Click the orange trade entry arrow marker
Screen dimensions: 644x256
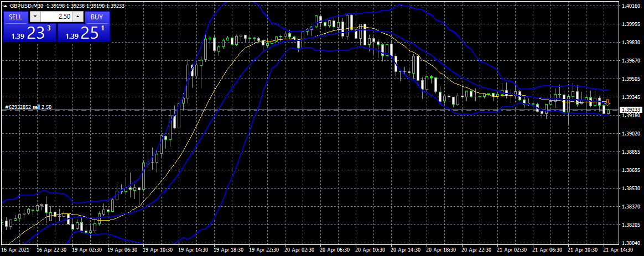608,102
